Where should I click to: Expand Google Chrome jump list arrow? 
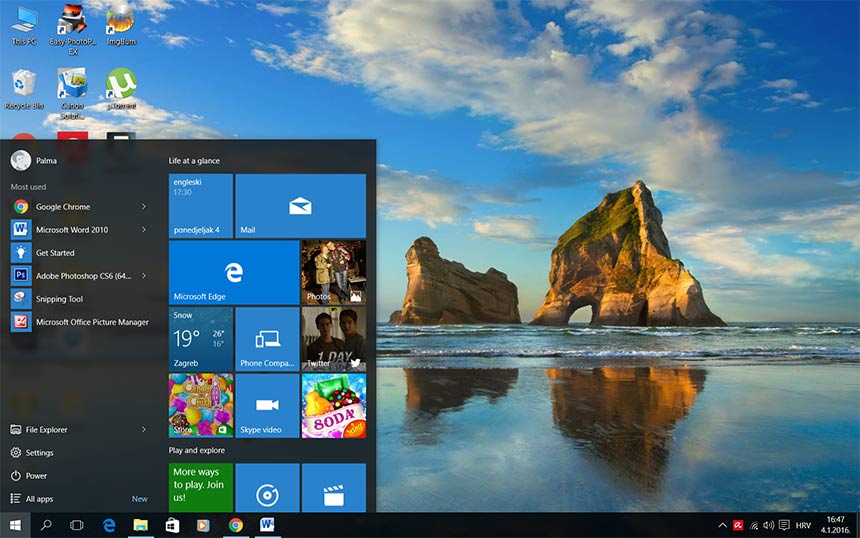click(x=144, y=207)
